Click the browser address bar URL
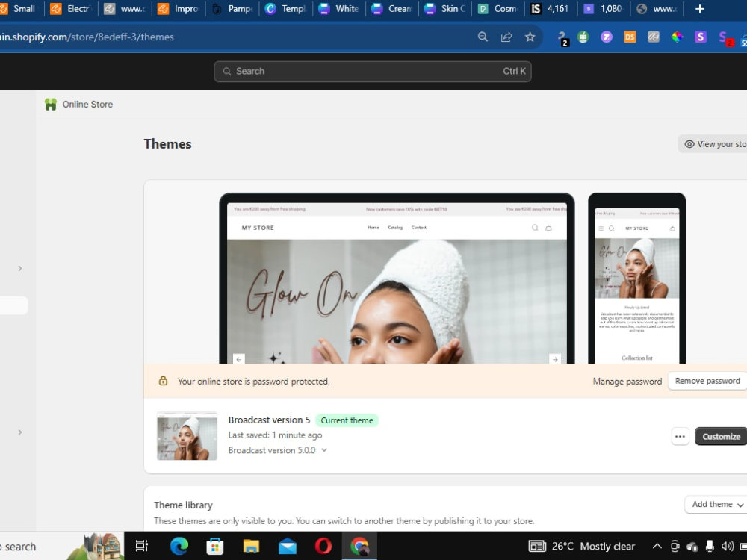Image resolution: width=747 pixels, height=560 pixels. click(87, 37)
